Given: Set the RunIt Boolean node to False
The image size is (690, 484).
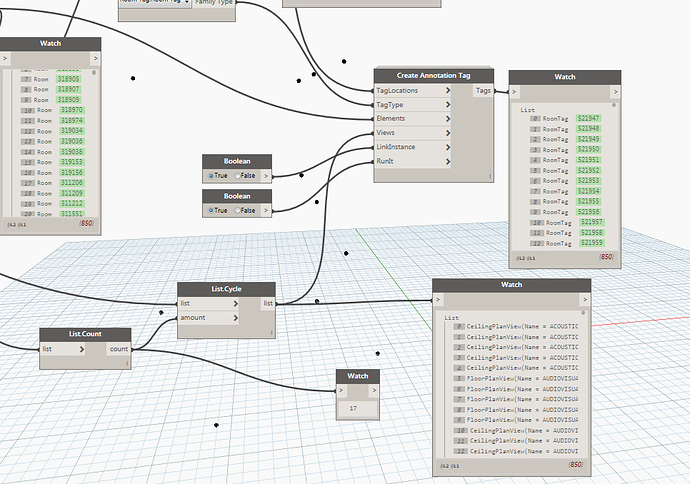Looking at the screenshot, I should point(238,211).
